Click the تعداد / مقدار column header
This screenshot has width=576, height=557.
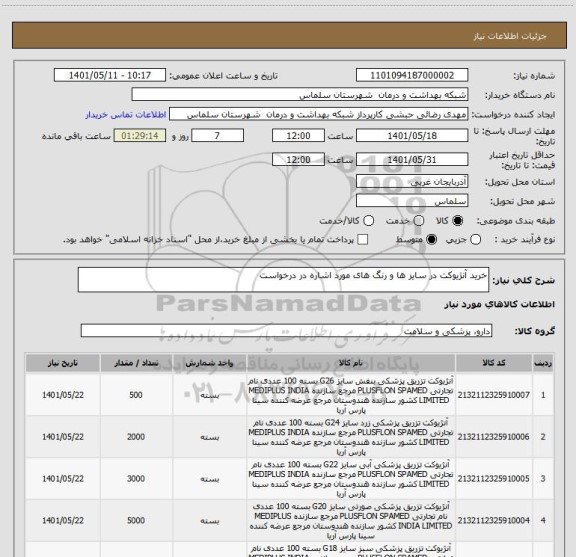point(136,363)
